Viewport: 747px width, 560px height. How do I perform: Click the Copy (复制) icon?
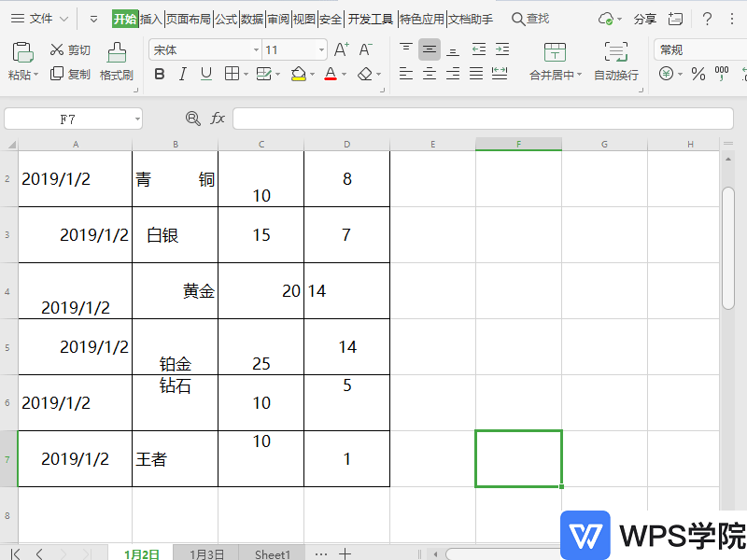pos(57,75)
